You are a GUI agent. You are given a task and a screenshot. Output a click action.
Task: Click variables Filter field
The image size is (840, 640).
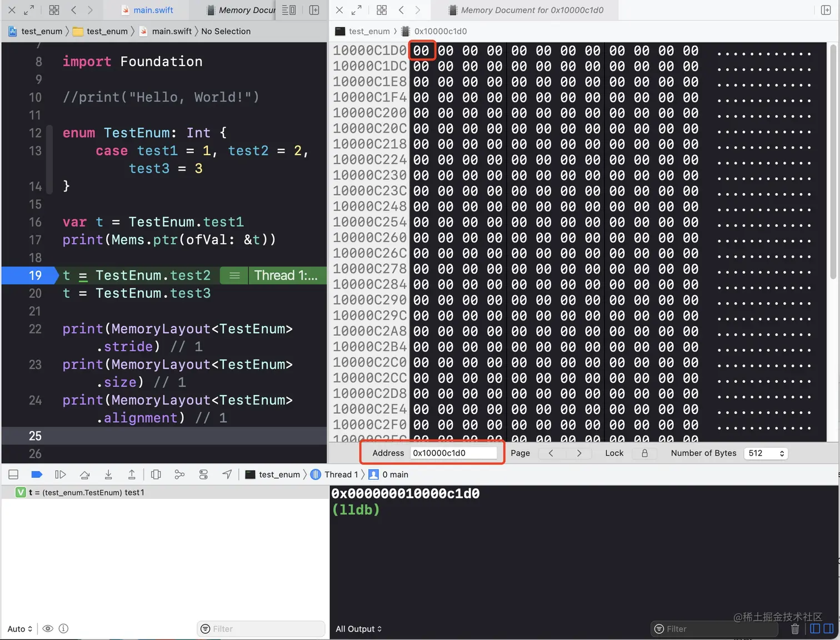(x=261, y=629)
